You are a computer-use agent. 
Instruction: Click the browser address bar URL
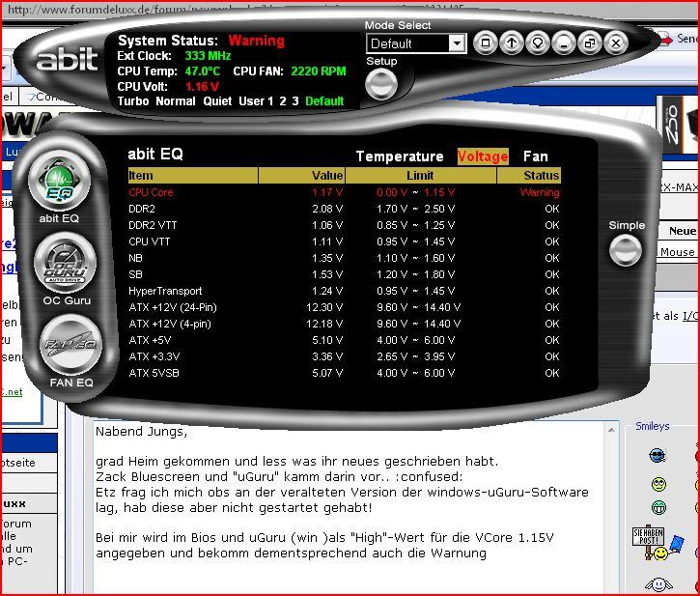237,9
